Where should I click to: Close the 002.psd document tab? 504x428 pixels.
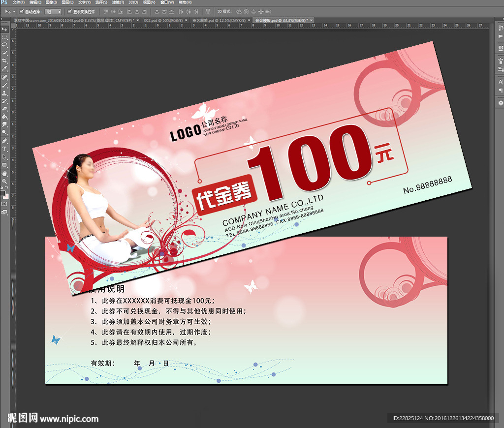pos(187,21)
